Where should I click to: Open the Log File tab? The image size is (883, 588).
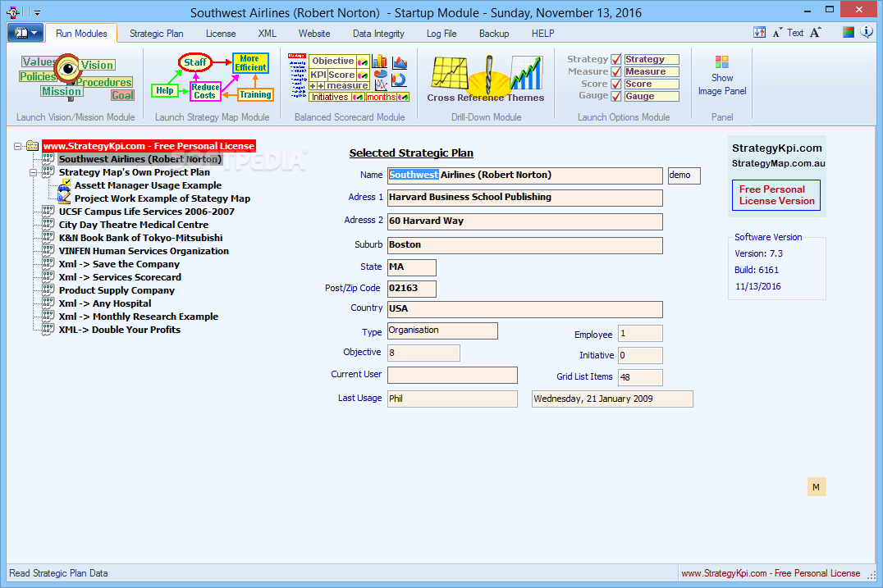tap(441, 33)
